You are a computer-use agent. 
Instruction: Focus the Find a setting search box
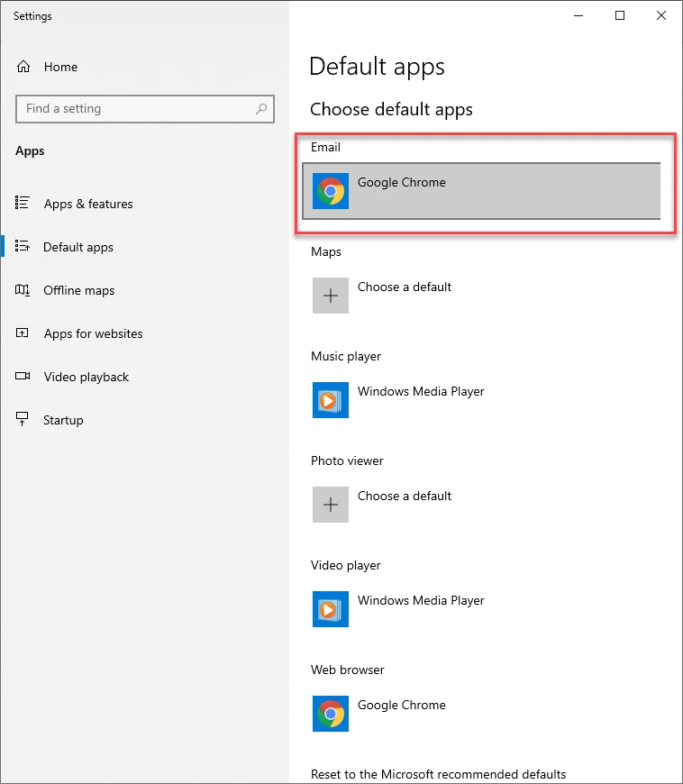(x=145, y=108)
